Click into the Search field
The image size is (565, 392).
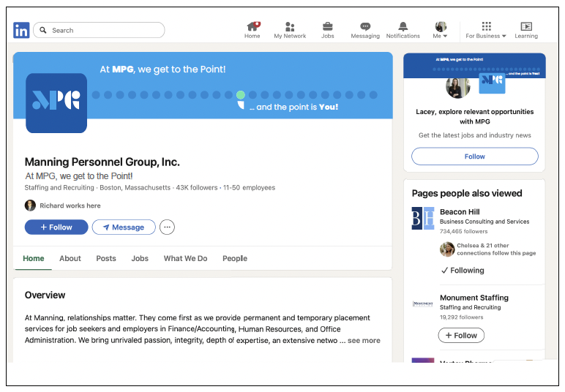point(99,30)
